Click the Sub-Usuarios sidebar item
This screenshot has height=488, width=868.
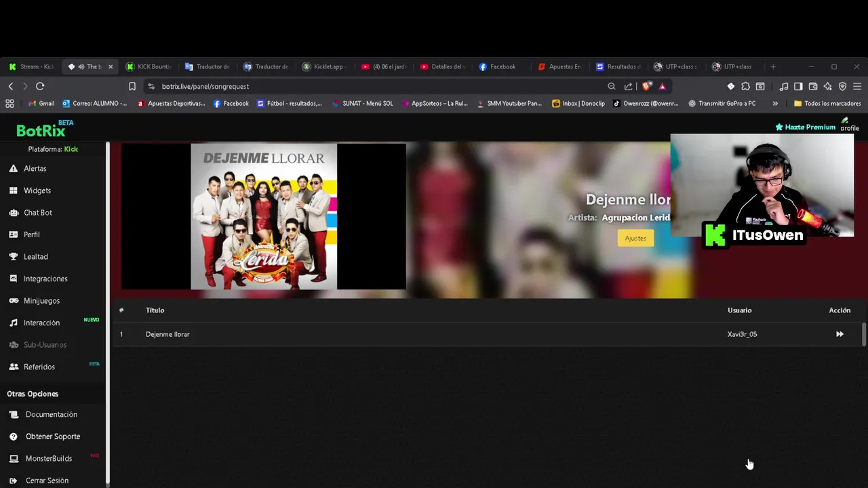[45, 345]
